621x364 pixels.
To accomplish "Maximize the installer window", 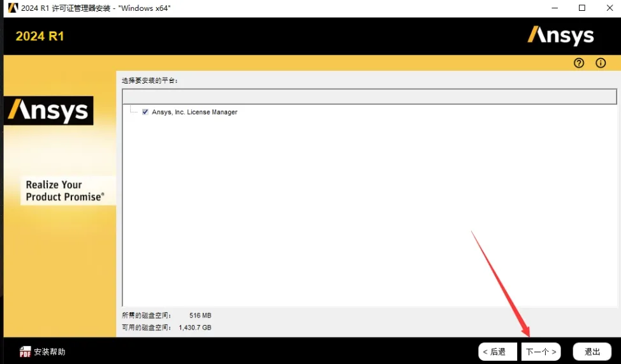I will pyautogui.click(x=582, y=8).
